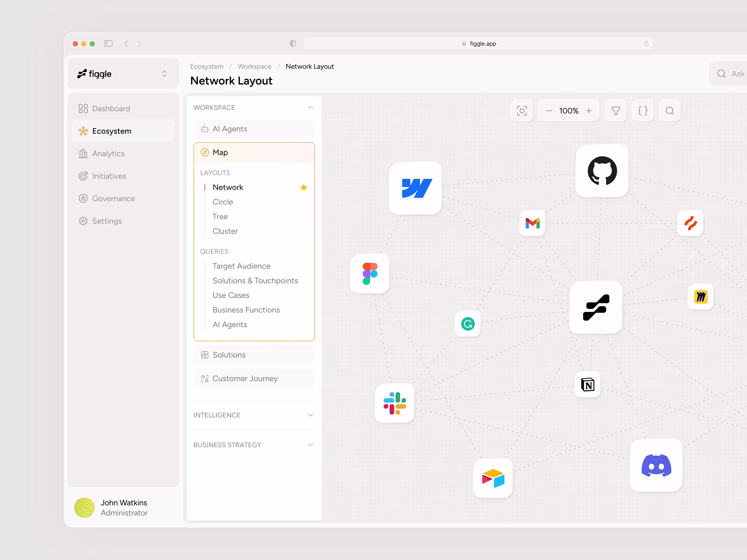Click the privacy shield icon
The width and height of the screenshot is (747, 560).
click(293, 44)
